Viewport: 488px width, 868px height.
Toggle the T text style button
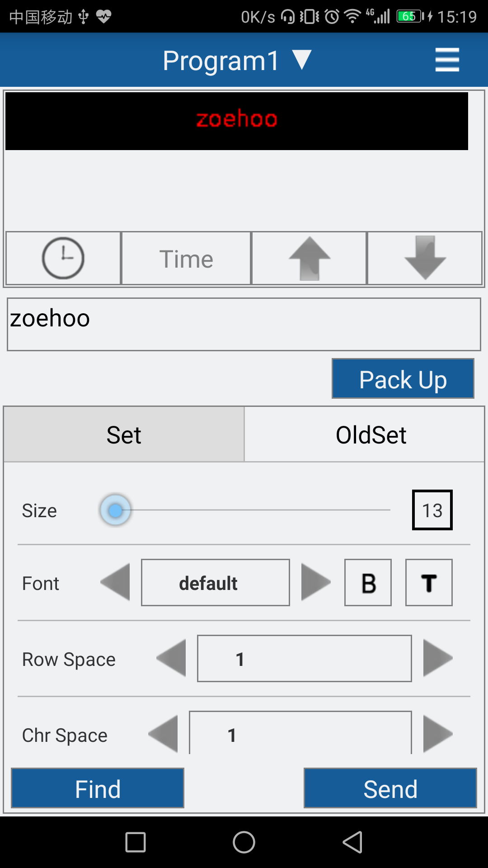click(429, 583)
